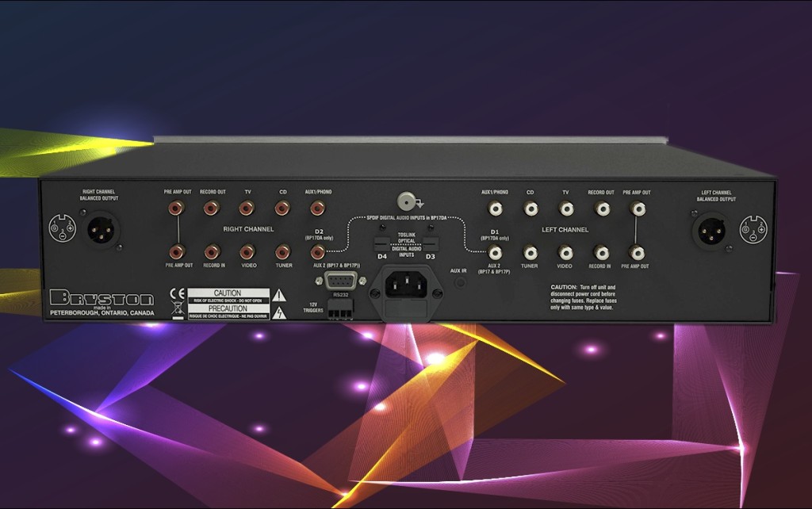Image resolution: width=812 pixels, height=509 pixels.
Task: Select the left channel RECORD IN jack
Action: pos(601,252)
